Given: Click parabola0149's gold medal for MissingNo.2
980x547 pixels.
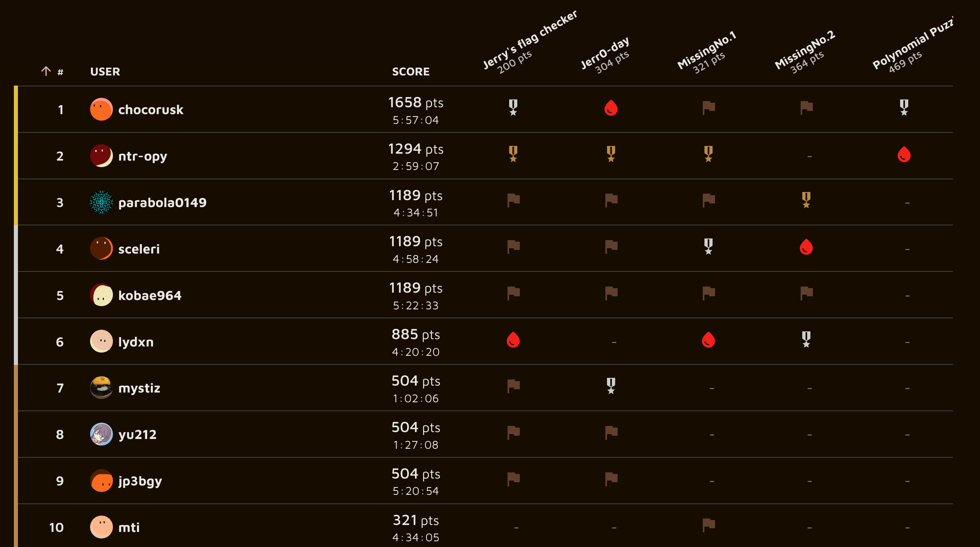Looking at the screenshot, I should click(x=806, y=200).
